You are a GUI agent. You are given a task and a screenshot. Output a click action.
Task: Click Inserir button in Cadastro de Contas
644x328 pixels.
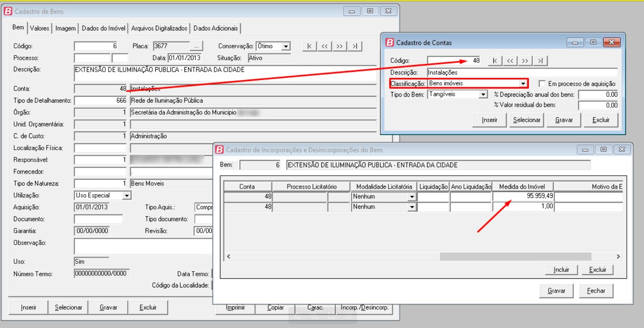tap(490, 120)
